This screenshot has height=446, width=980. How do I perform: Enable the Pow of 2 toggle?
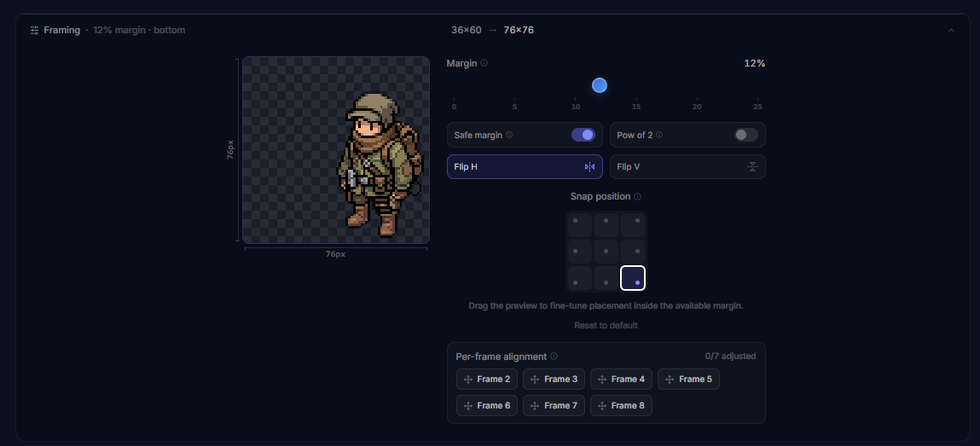(x=745, y=135)
